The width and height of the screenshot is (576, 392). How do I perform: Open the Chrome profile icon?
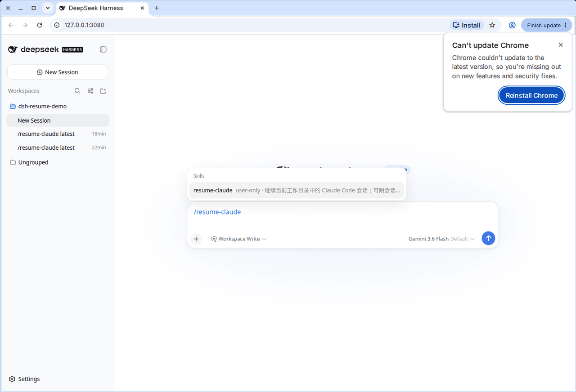click(x=512, y=25)
